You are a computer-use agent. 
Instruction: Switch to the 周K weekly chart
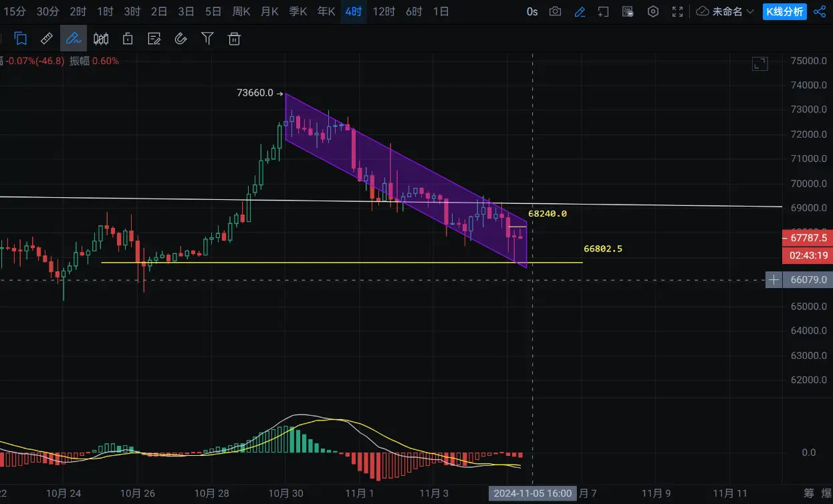pyautogui.click(x=241, y=11)
